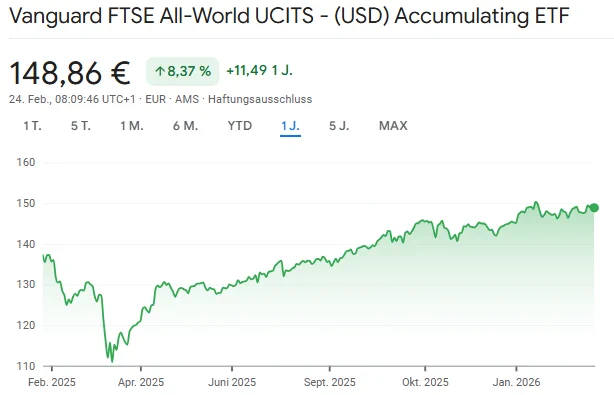614x395 pixels.
Task: Switch to the MAX range tab
Action: (x=393, y=126)
